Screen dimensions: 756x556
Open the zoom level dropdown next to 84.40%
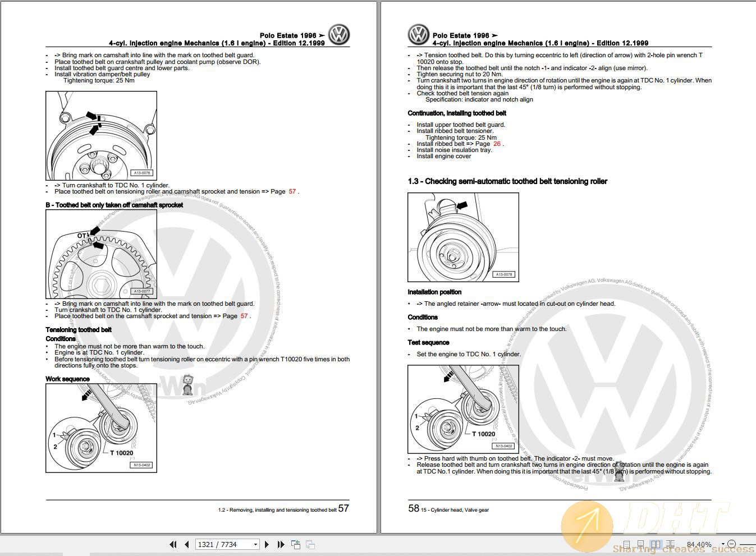723,544
